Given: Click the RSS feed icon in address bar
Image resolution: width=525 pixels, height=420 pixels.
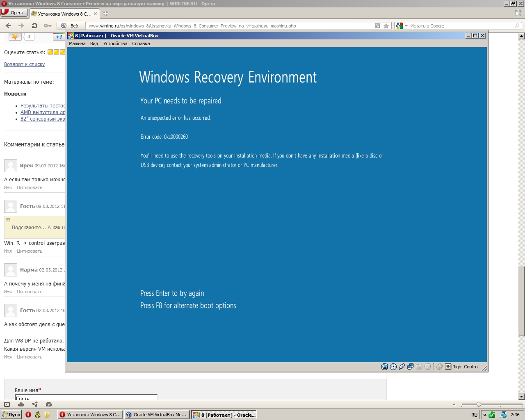Looking at the screenshot, I should [377, 26].
